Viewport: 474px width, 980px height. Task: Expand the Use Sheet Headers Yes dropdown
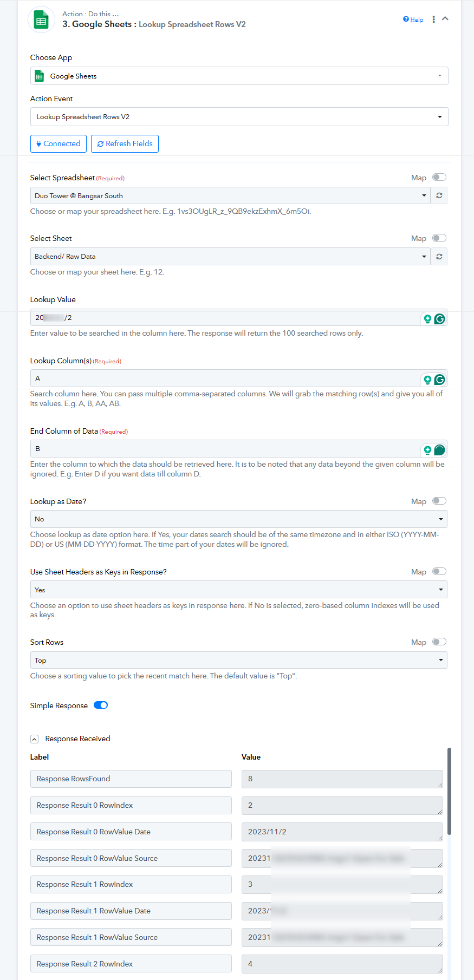tap(239, 590)
